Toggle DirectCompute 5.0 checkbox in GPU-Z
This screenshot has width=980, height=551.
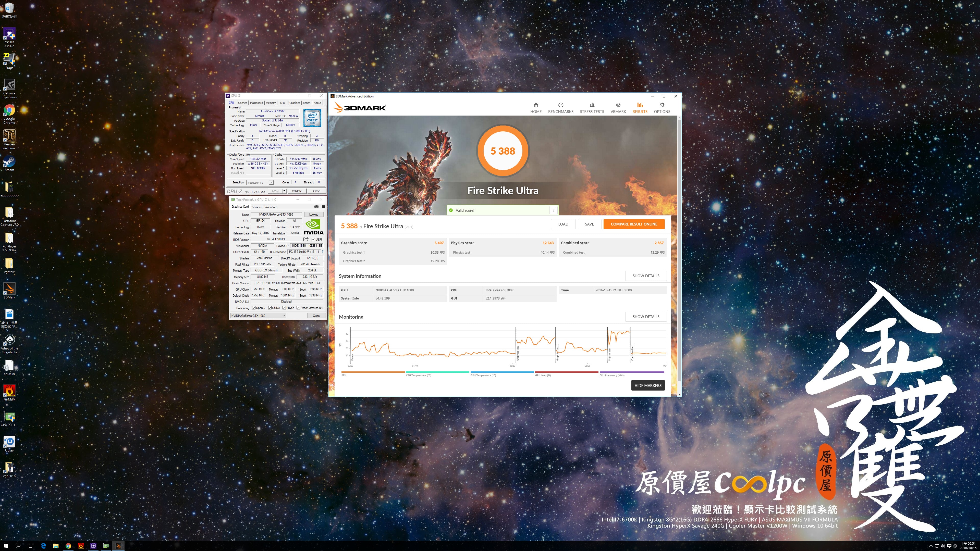298,308
